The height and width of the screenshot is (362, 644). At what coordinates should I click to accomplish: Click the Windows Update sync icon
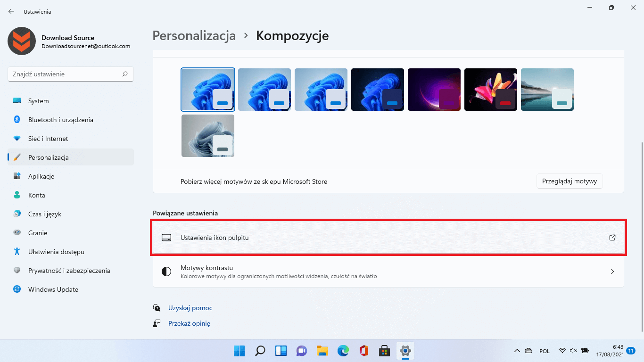click(17, 289)
